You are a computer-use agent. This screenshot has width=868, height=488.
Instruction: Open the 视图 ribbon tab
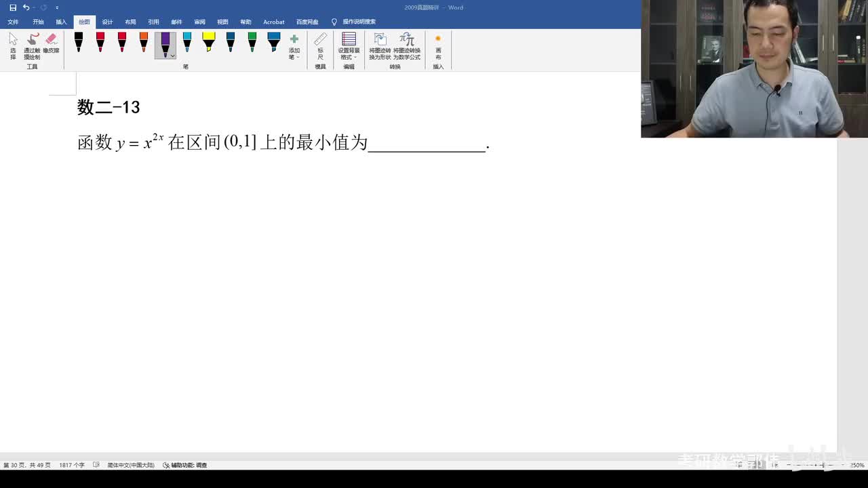(x=222, y=22)
